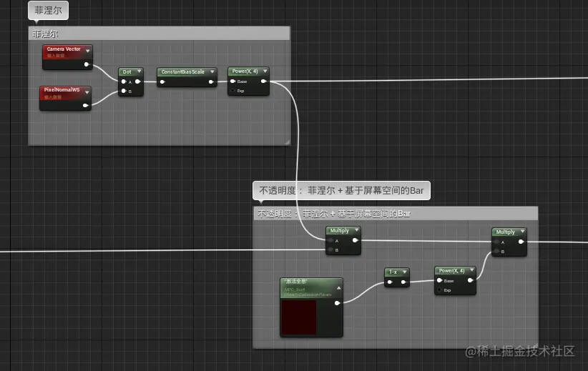Screen dimensions: 588x371
Task: Click Base pin of Power node in 不透明度 comment
Action: tap(439, 280)
